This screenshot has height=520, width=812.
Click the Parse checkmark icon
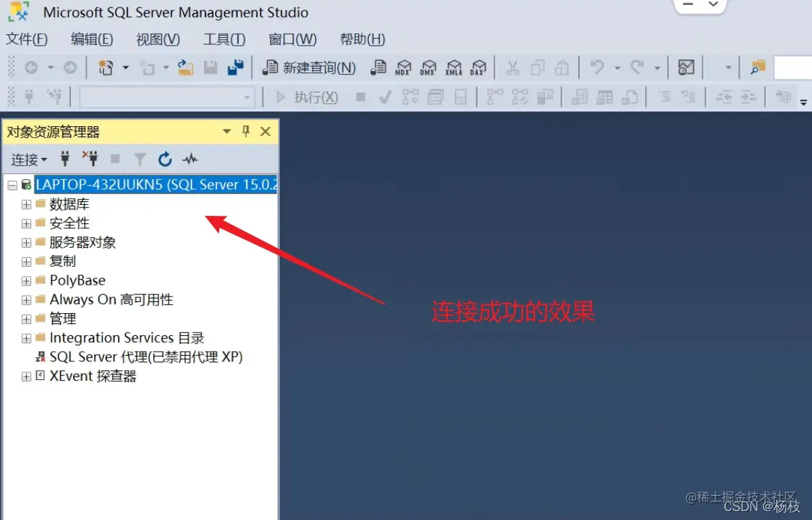point(385,97)
